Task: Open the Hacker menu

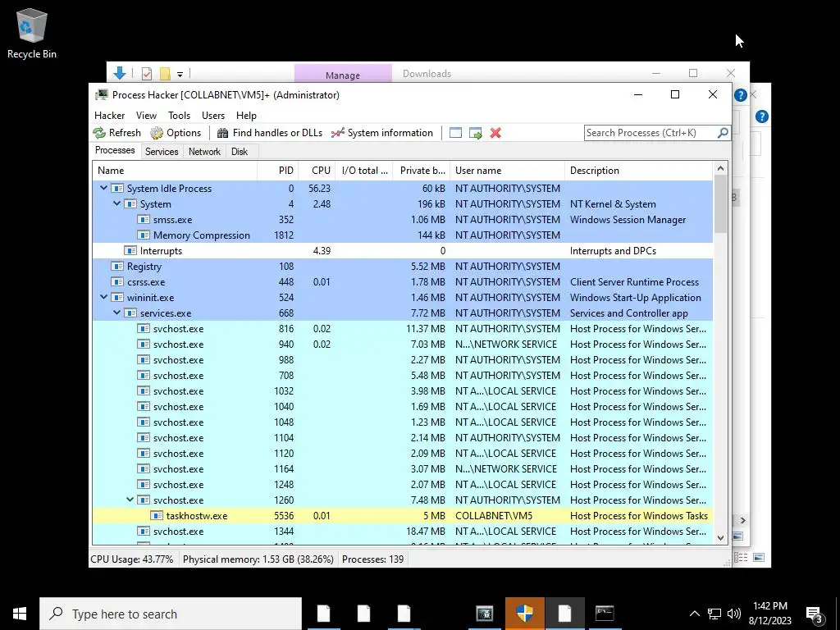Action: [x=109, y=115]
